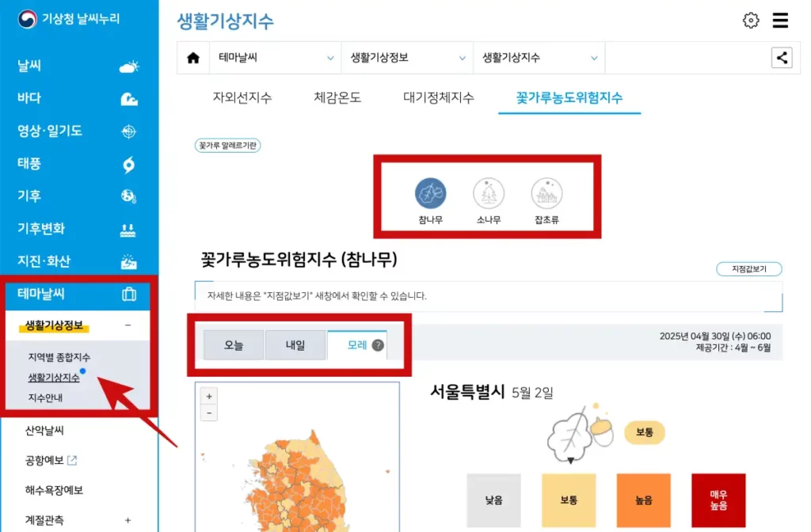Show tomorrow's forecast with 내일 tab

pos(295,345)
